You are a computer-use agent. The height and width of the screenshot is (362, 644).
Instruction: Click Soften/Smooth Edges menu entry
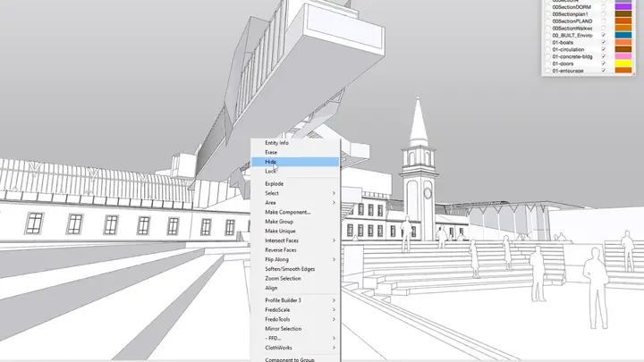(x=295, y=269)
